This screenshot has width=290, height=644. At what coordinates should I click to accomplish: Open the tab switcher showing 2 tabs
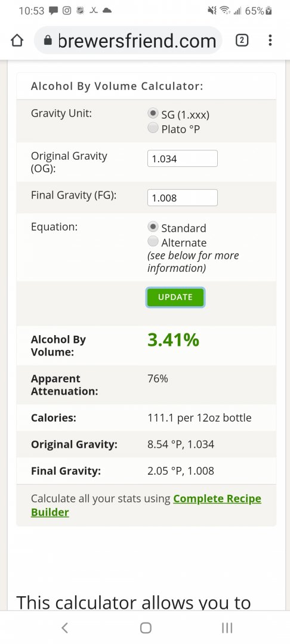click(x=242, y=41)
